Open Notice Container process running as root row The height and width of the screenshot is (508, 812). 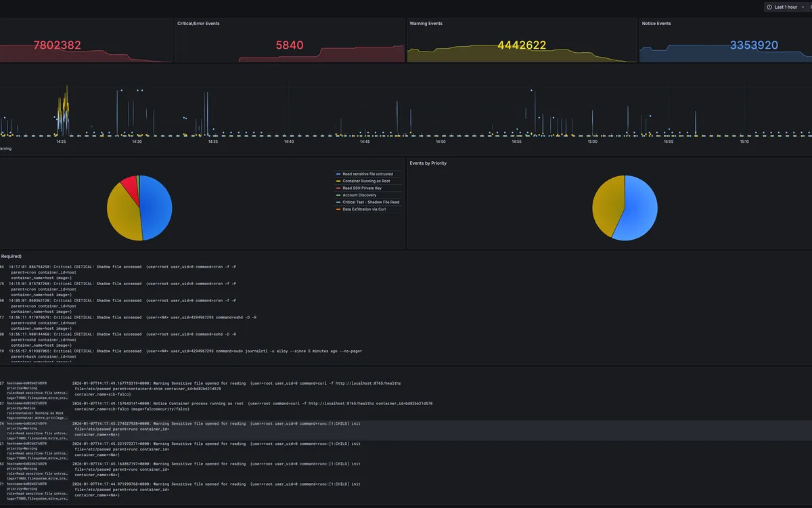point(406,410)
